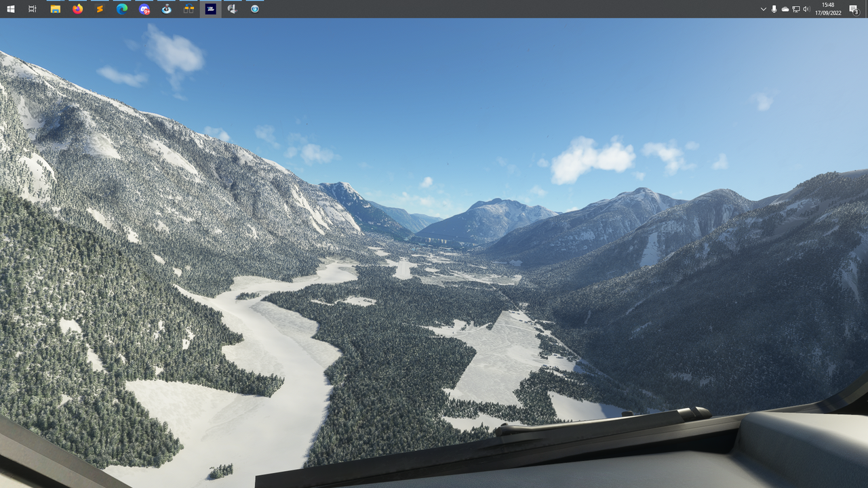Image resolution: width=868 pixels, height=488 pixels.
Task: Open OneDrive cloud tray icon
Action: click(x=785, y=9)
